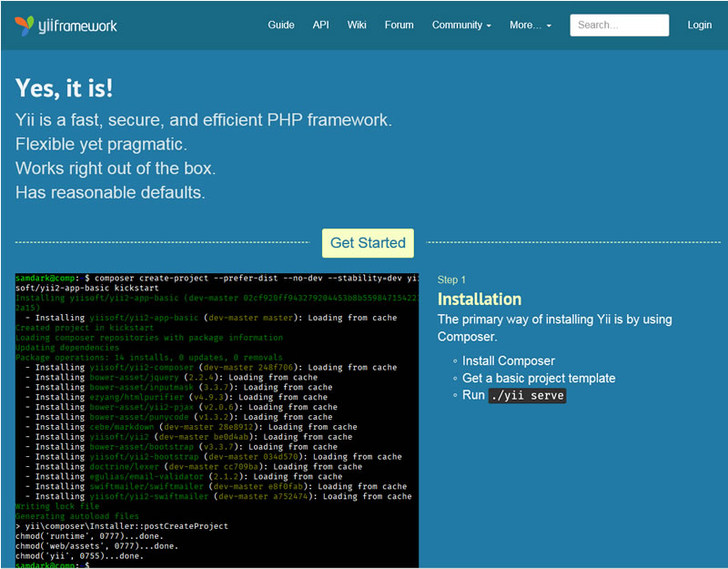
Task: Visit the Forum link
Action: pos(399,25)
